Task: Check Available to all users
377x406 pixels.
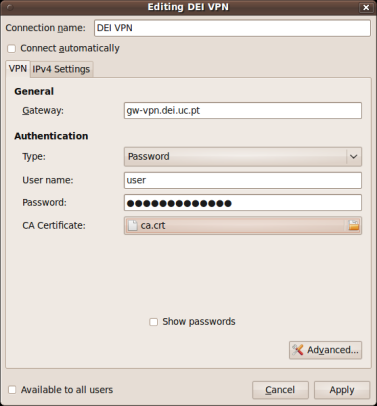Action: [12, 390]
